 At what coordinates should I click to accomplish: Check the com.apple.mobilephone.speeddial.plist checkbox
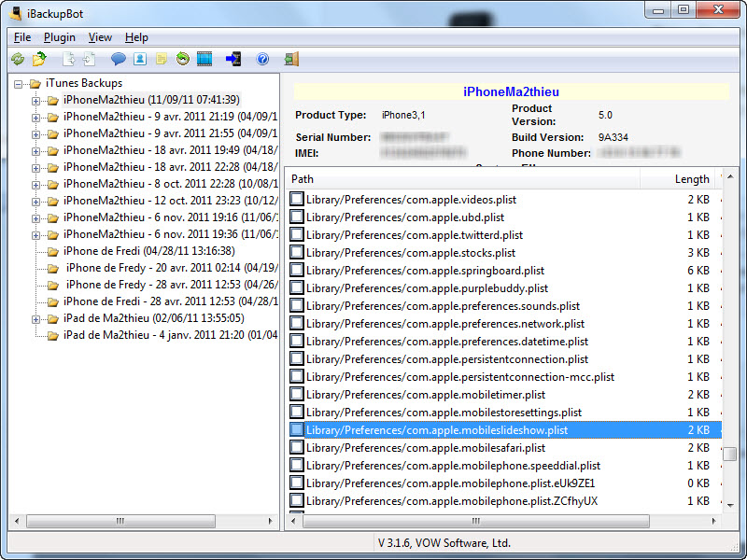point(297,465)
